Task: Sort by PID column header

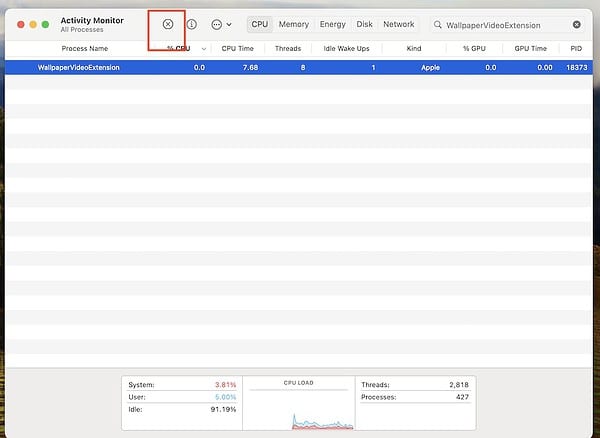Action: click(x=575, y=48)
